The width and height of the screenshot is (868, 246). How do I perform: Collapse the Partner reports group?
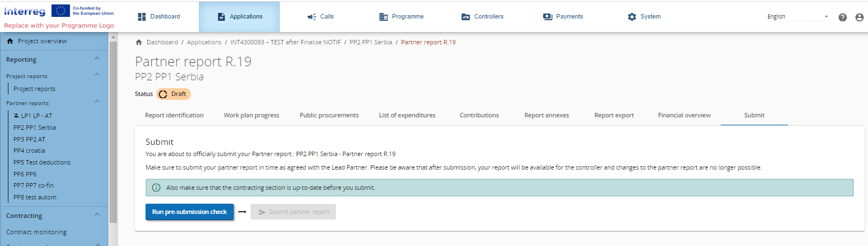point(97,102)
